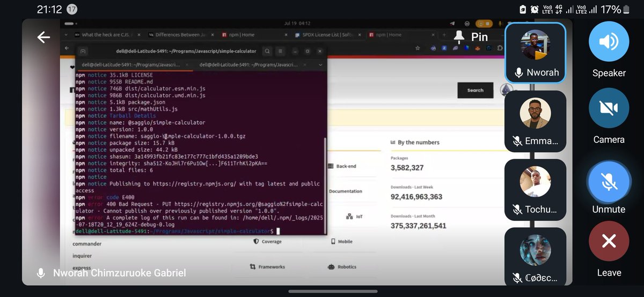Tap the microphone icon beside Nworah Chimzuruoke Gabriel
The width and height of the screenshot is (644, 297).
pyautogui.click(x=40, y=273)
